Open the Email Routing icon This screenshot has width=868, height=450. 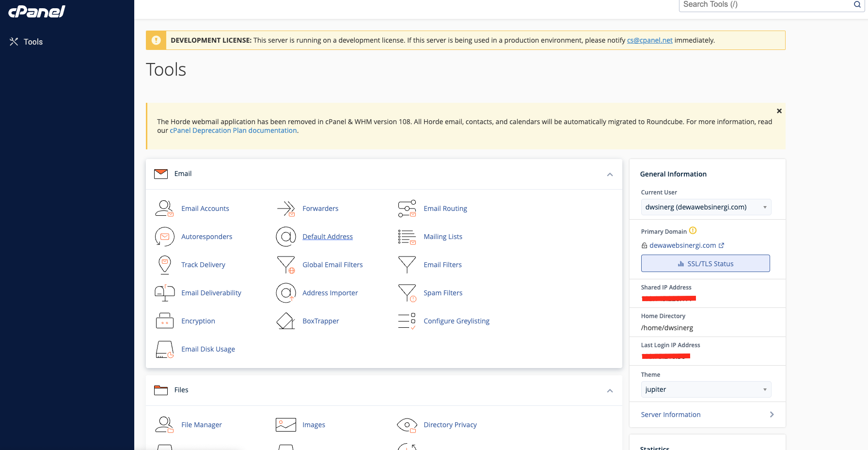pyautogui.click(x=407, y=209)
